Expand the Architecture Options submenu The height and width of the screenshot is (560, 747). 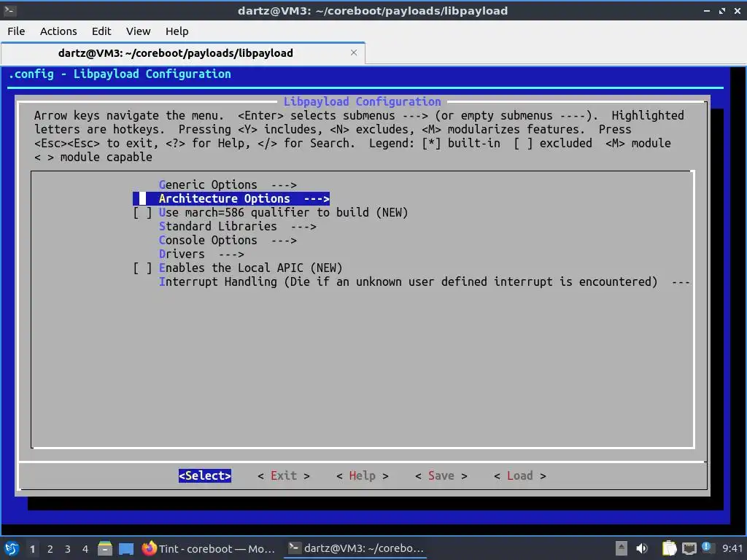[x=231, y=198]
